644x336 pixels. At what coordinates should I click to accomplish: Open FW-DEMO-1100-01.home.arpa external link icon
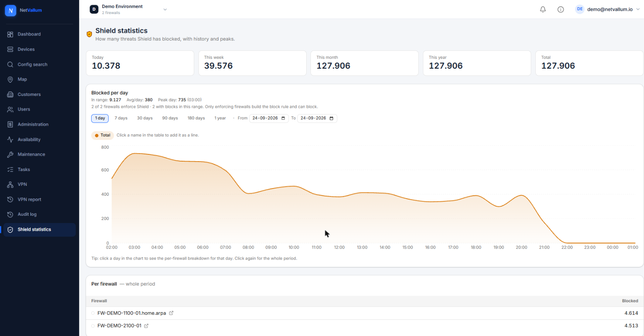point(171,313)
